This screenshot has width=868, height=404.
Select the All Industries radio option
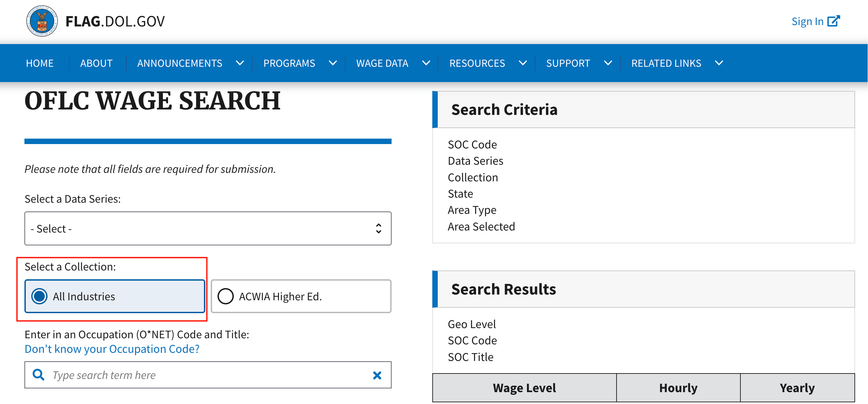coord(40,296)
